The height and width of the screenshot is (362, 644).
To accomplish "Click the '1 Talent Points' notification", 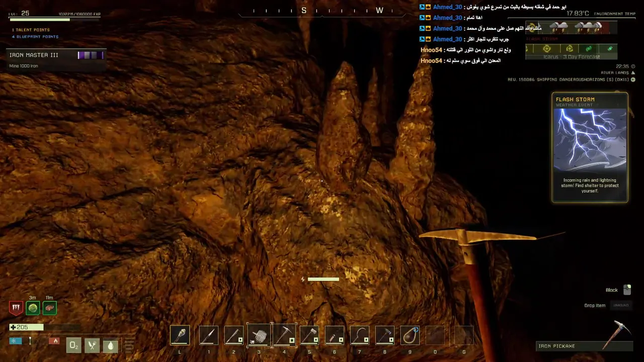I will pyautogui.click(x=31, y=30).
